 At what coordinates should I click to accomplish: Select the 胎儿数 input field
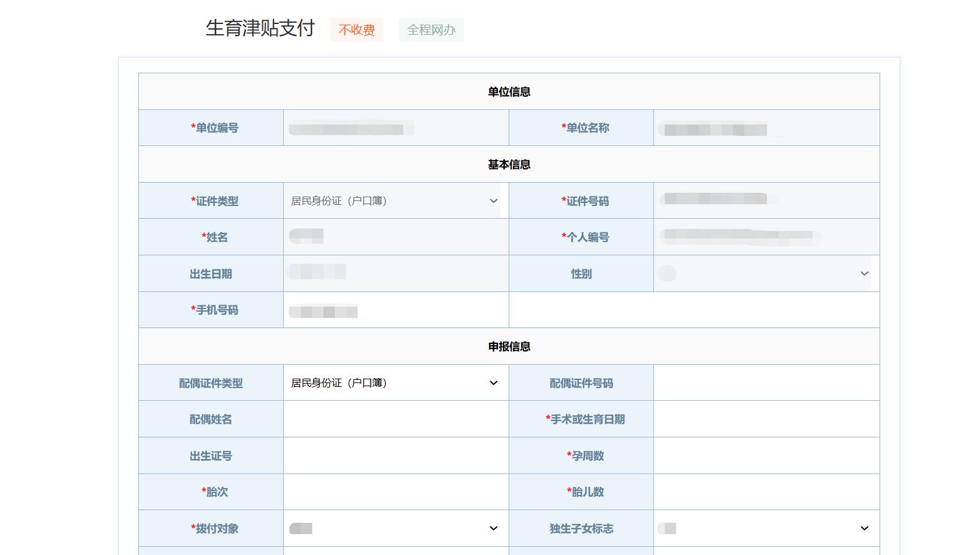[x=766, y=492]
